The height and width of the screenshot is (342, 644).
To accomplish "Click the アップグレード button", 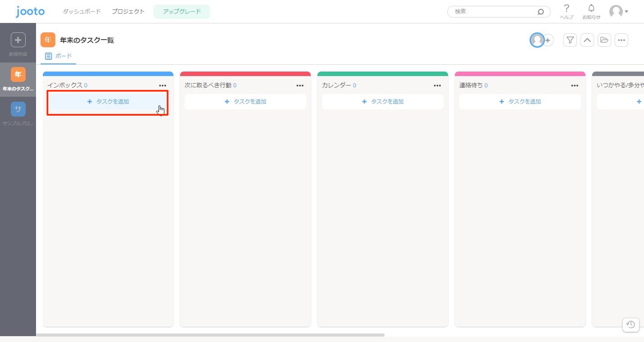I will (x=182, y=11).
